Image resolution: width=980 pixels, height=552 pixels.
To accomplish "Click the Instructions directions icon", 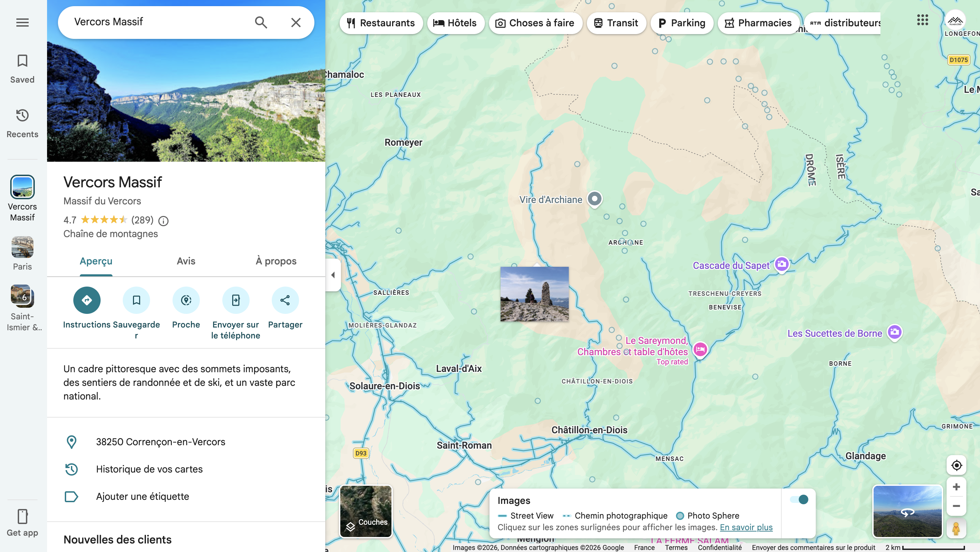I will pos(87,300).
